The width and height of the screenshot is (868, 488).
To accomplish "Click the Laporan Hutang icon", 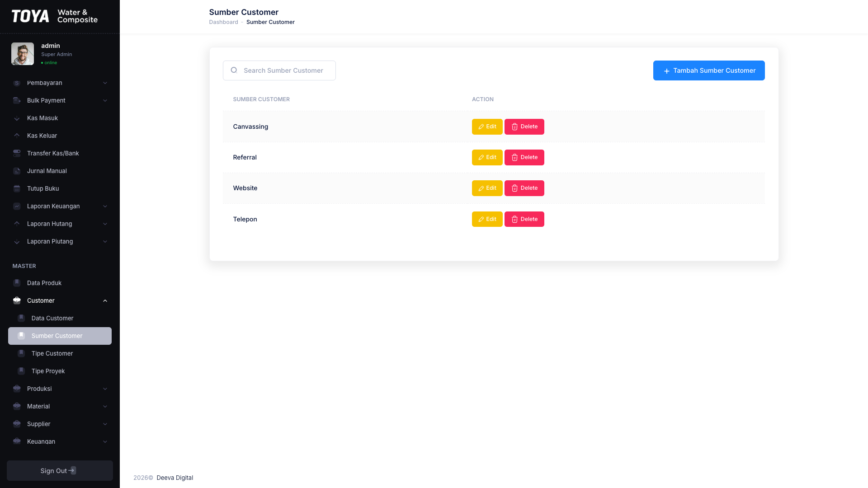I will point(17,224).
